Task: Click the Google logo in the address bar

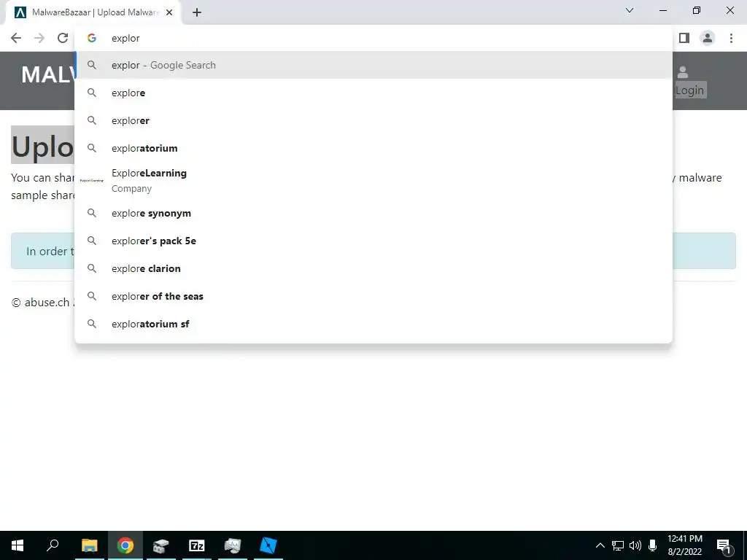Action: (92, 38)
